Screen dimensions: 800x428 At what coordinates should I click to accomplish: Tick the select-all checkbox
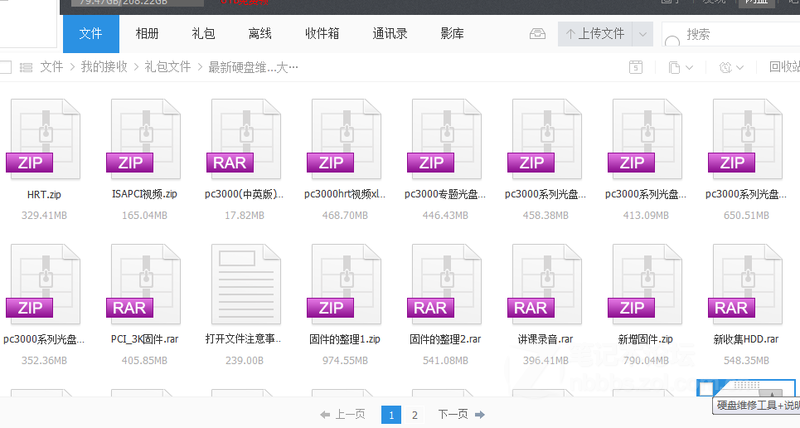click(x=5, y=67)
